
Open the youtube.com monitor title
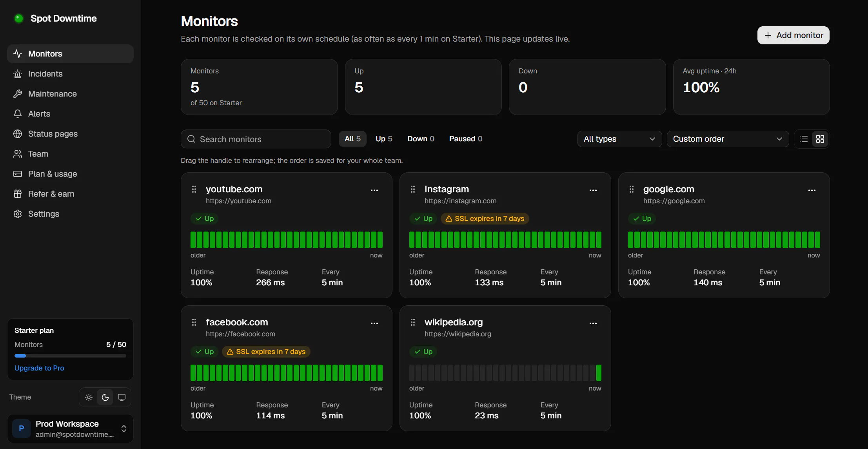click(234, 189)
